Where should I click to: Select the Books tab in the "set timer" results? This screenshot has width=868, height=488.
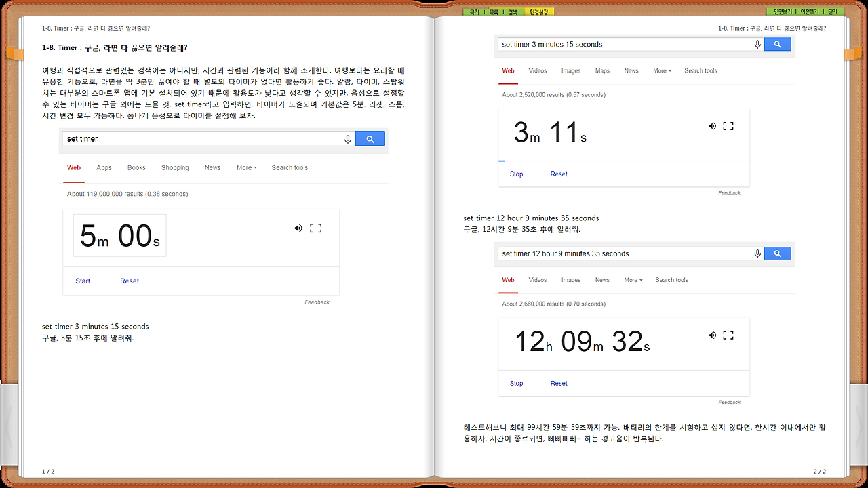click(136, 168)
